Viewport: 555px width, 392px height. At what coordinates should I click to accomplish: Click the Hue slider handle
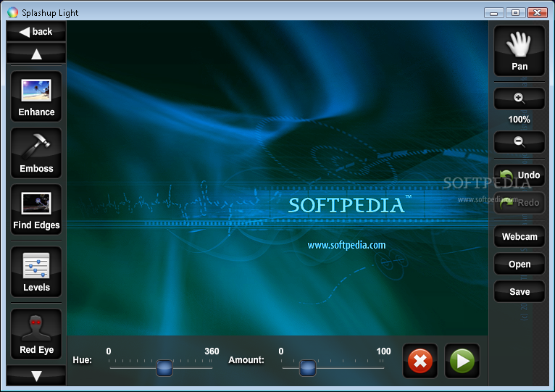click(x=164, y=368)
